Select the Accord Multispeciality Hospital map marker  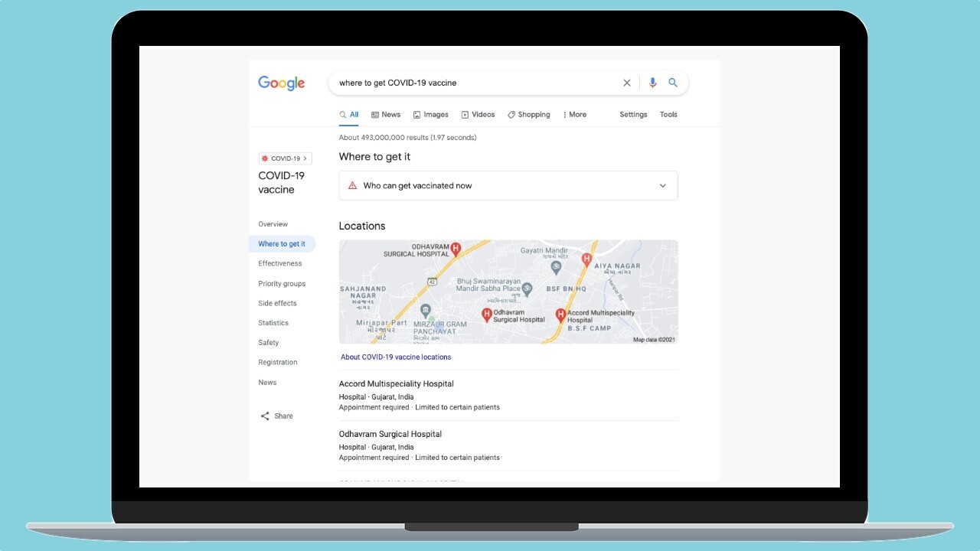(x=561, y=312)
